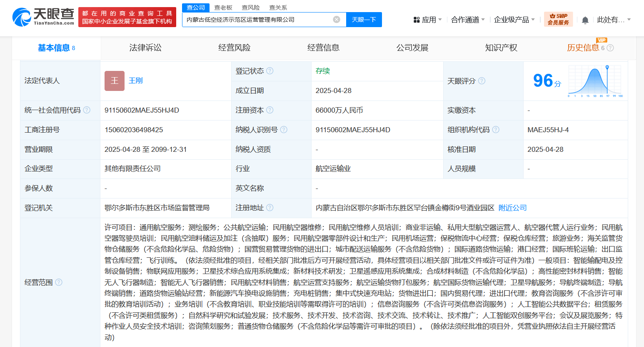Click help icon next to 登记状态
The width and height of the screenshot is (644, 347).
pyautogui.click(x=270, y=71)
